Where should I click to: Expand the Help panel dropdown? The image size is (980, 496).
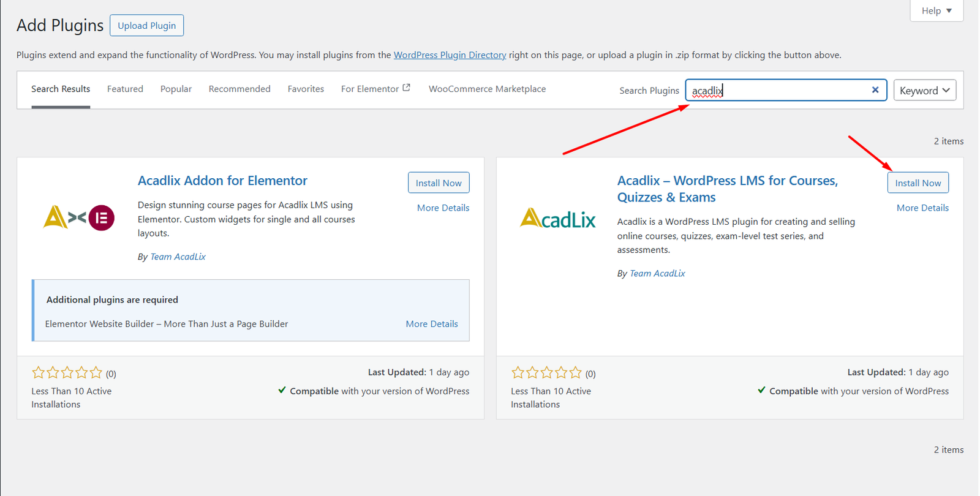(936, 11)
